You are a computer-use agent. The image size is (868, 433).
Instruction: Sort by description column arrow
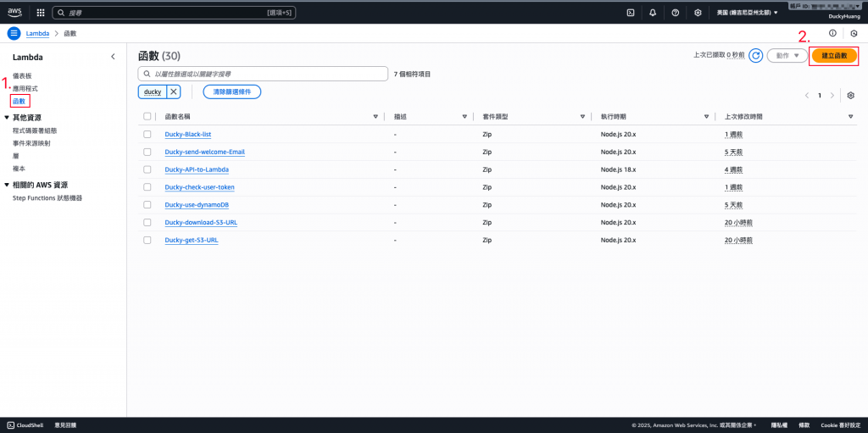click(x=465, y=116)
